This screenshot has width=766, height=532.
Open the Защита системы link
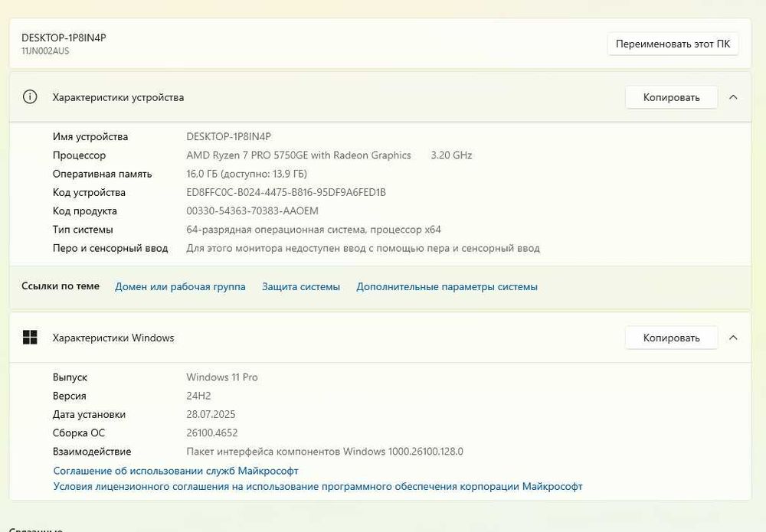pos(301,286)
